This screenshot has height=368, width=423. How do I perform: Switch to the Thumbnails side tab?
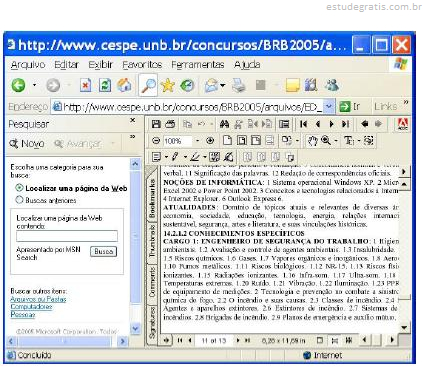152,242
